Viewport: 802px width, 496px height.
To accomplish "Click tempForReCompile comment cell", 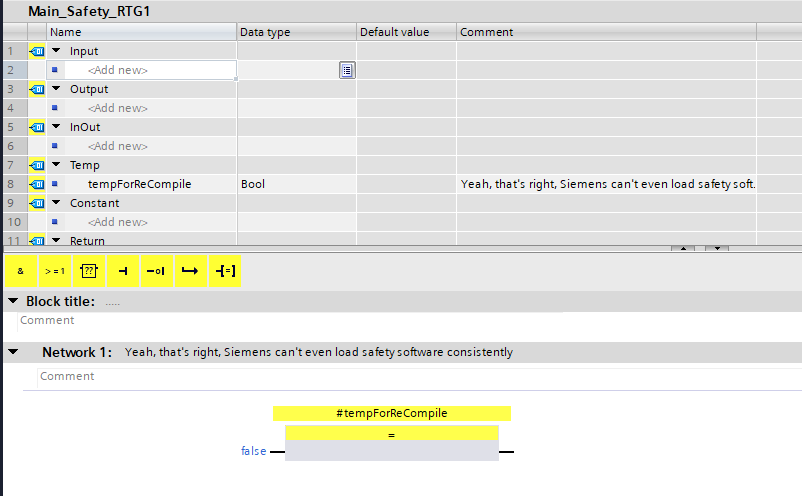I will [x=606, y=184].
